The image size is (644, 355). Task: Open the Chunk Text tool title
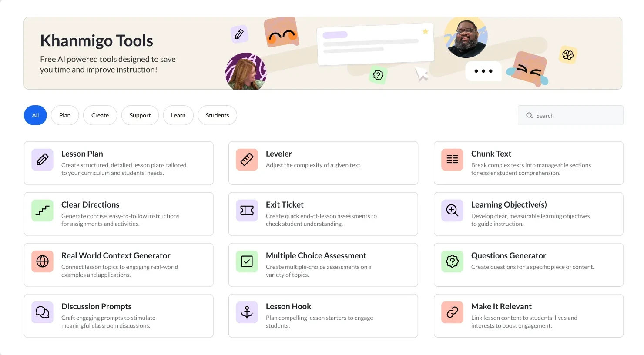click(491, 154)
